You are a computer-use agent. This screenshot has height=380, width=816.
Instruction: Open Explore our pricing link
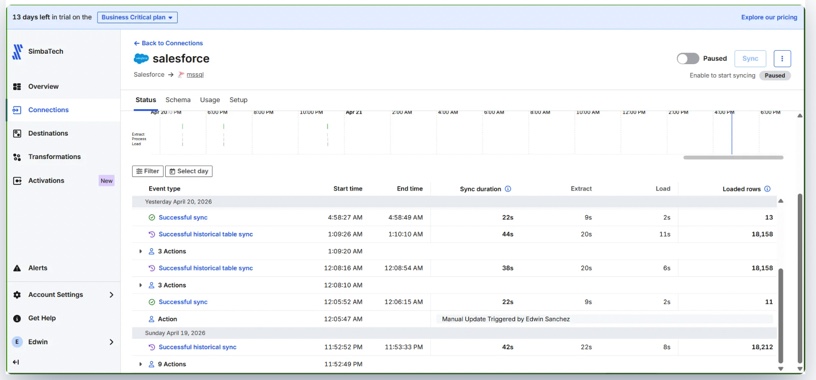point(769,17)
